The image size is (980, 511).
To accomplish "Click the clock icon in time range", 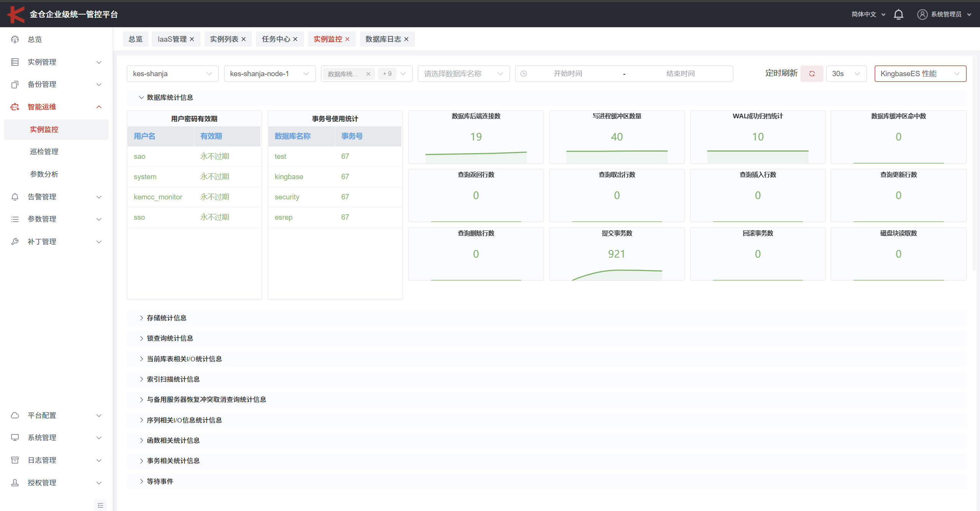I will [x=524, y=73].
